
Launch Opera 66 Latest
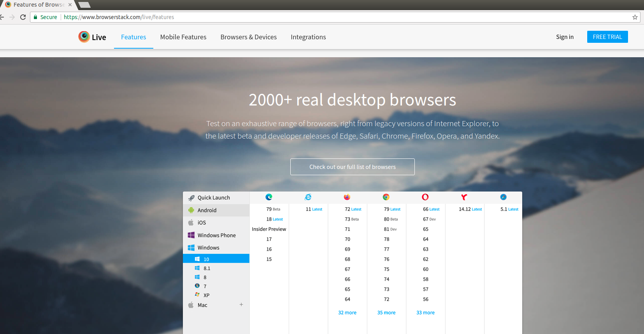click(431, 209)
